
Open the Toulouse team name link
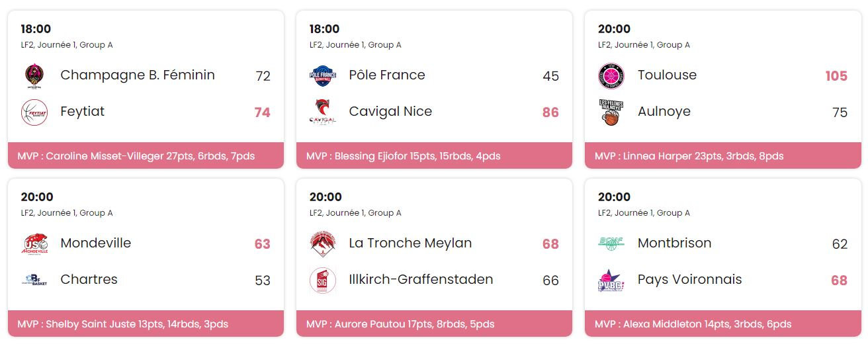click(667, 75)
